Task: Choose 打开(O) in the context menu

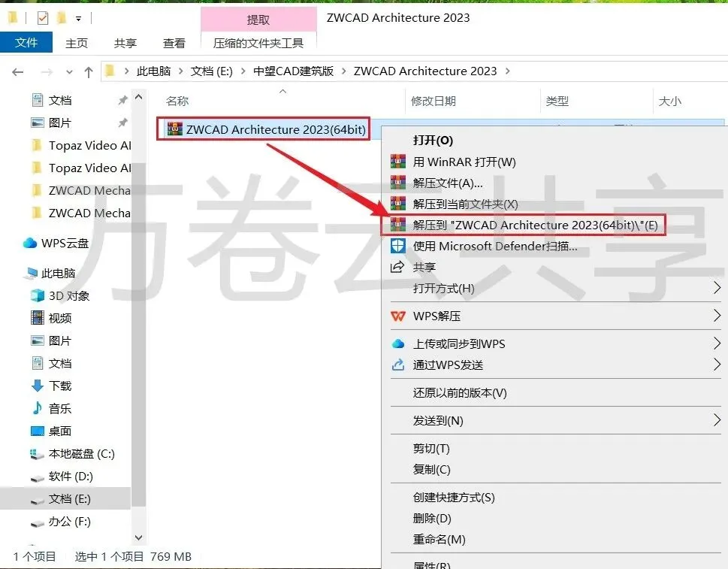Action: [x=433, y=141]
